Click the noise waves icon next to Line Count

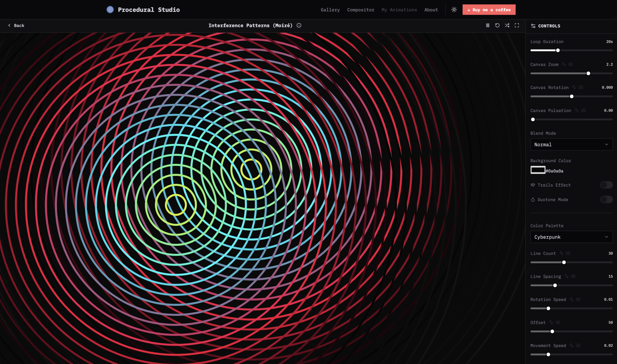coord(568,253)
